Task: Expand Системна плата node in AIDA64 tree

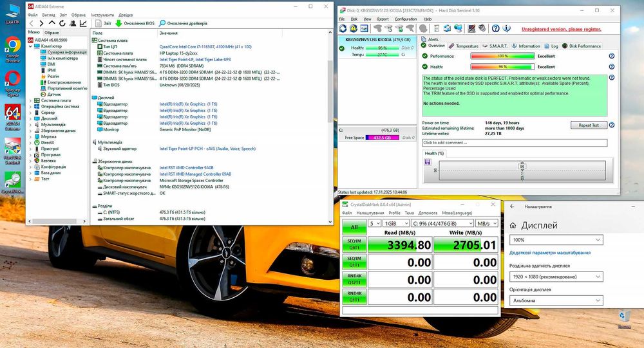Action: coord(30,100)
